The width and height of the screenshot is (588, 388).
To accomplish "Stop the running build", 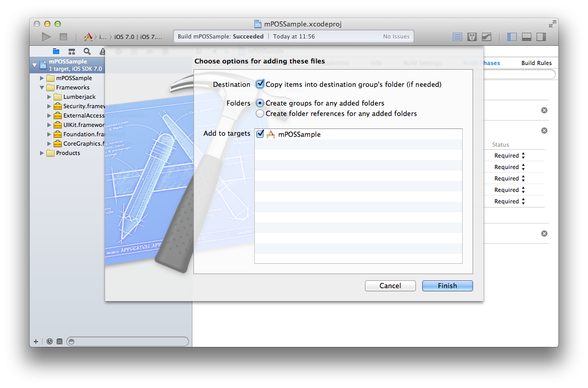I will click(63, 37).
